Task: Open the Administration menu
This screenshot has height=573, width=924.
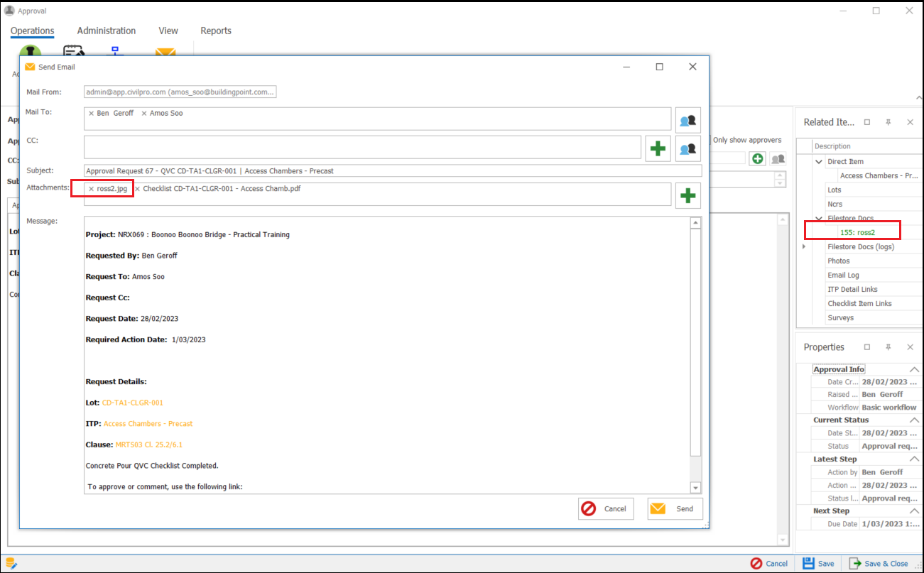Action: pyautogui.click(x=106, y=31)
